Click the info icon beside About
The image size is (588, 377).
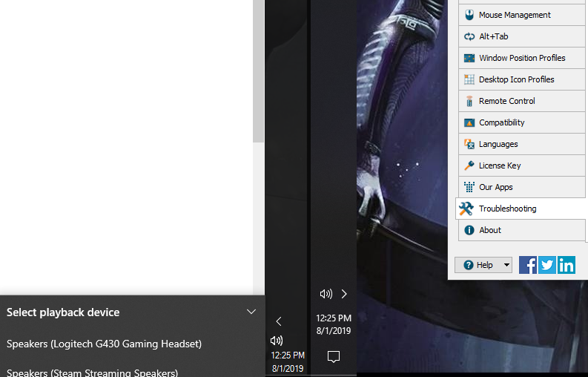point(469,230)
